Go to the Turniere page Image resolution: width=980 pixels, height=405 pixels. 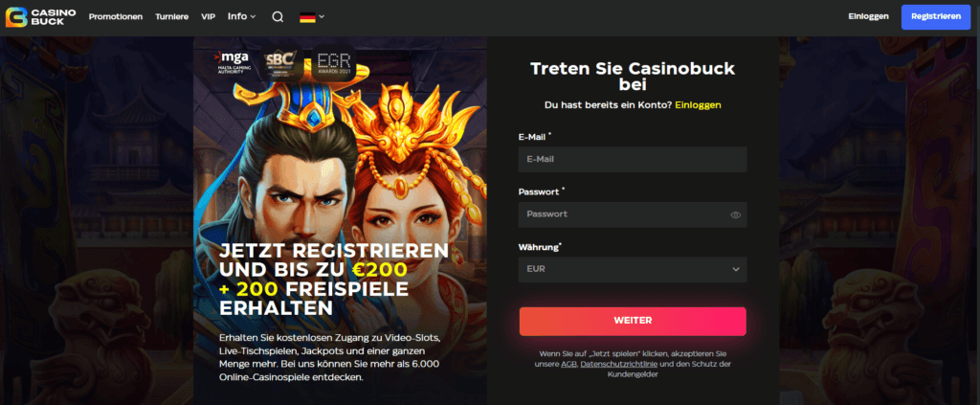pos(172,17)
